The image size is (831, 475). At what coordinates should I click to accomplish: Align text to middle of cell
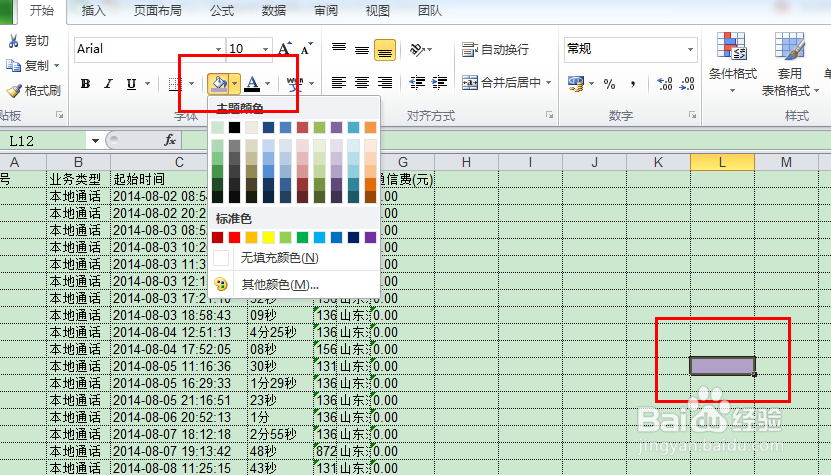click(362, 50)
